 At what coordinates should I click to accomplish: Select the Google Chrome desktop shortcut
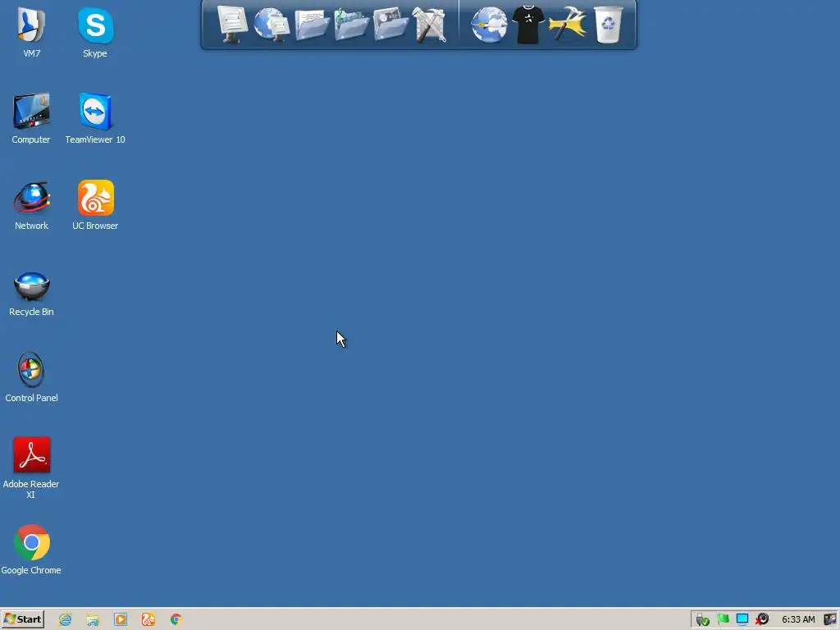click(31, 550)
